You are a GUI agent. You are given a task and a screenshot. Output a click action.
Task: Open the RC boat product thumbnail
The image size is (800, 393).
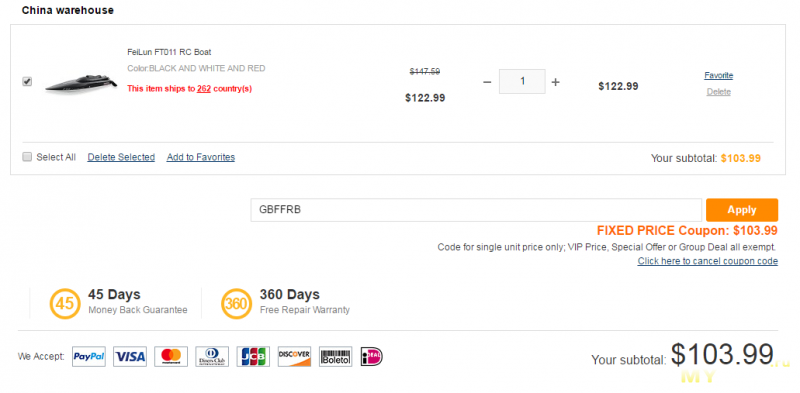pos(81,83)
